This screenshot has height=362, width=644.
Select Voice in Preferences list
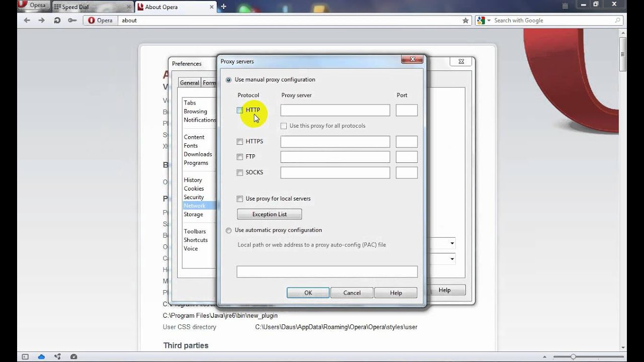pyautogui.click(x=191, y=248)
